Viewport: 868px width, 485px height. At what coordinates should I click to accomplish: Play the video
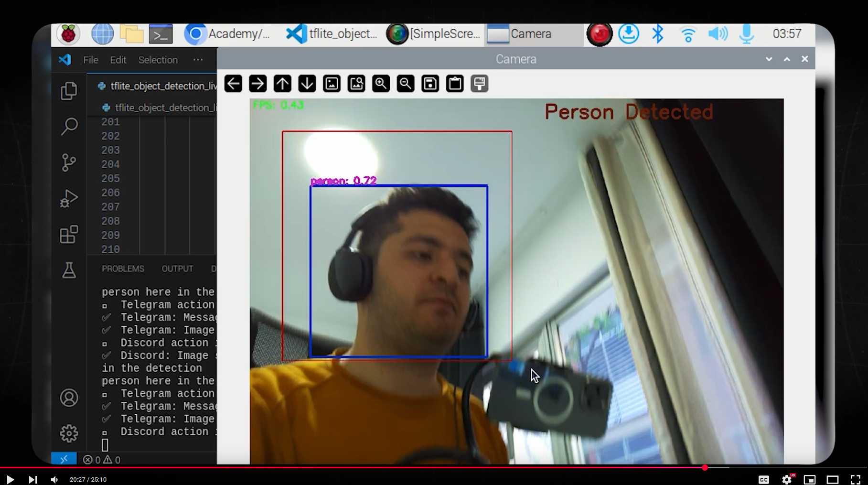pos(10,479)
